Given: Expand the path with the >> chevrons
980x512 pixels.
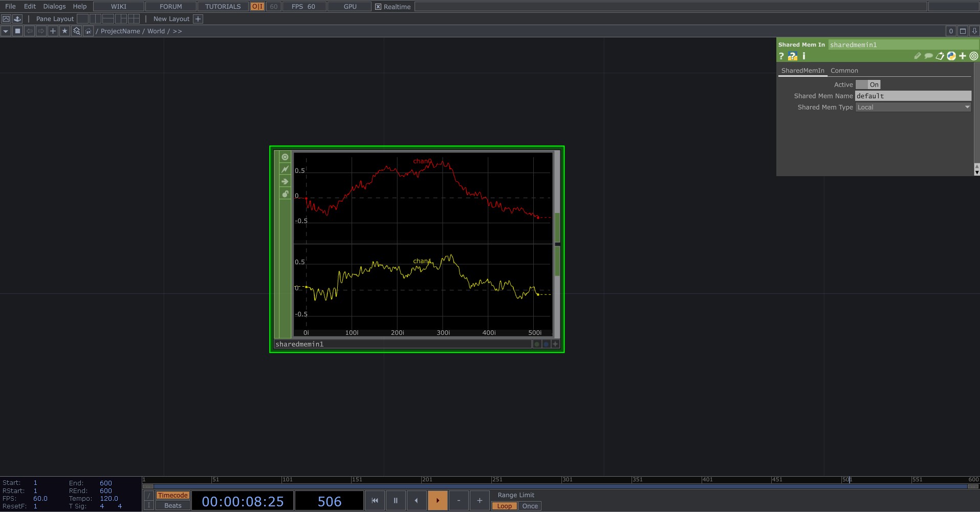Looking at the screenshot, I should click(177, 31).
